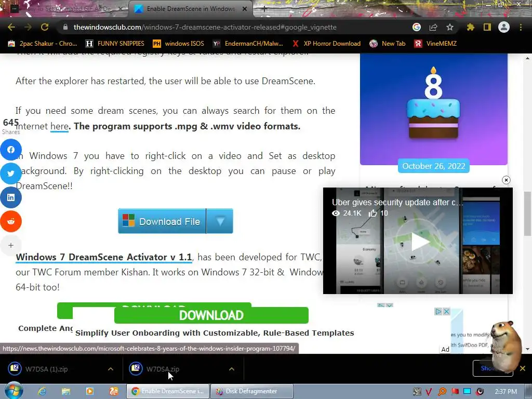Screen dimensions: 532x399
Task: Open W7DSA (1).zip options arrow
Action: (x=111, y=369)
